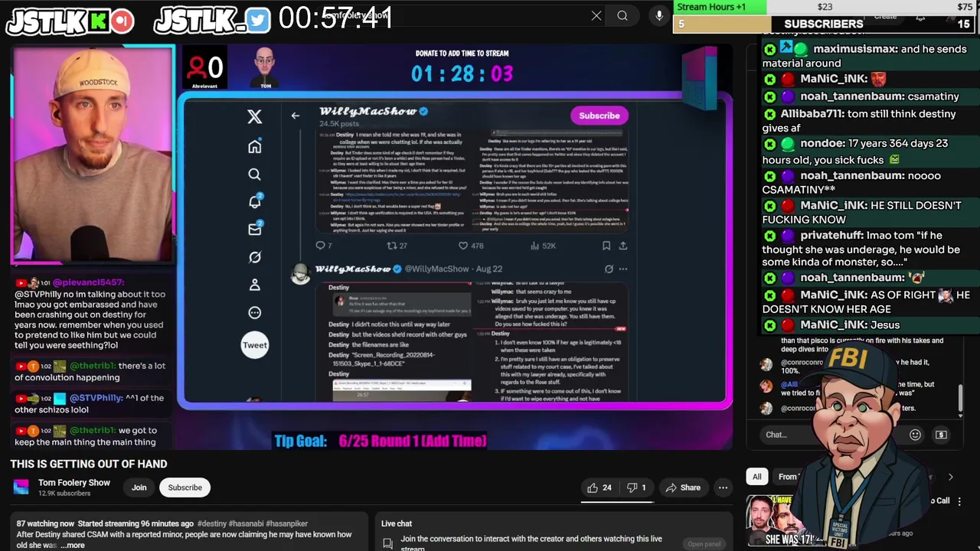Click the Join membership button

[139, 487]
